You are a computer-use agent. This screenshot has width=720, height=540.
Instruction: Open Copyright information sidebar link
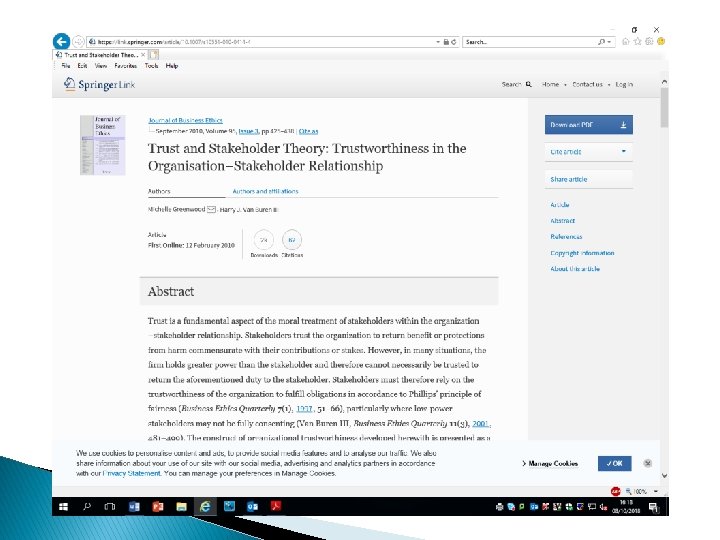pos(582,253)
